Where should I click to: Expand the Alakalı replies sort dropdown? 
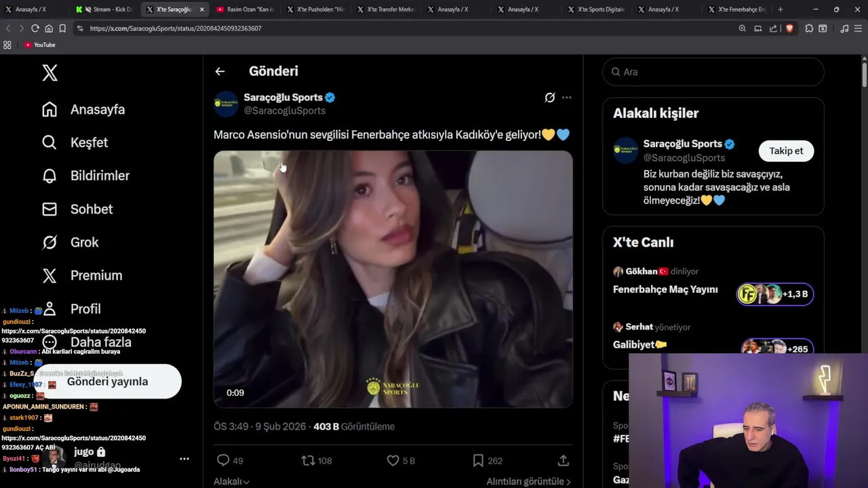point(231,481)
